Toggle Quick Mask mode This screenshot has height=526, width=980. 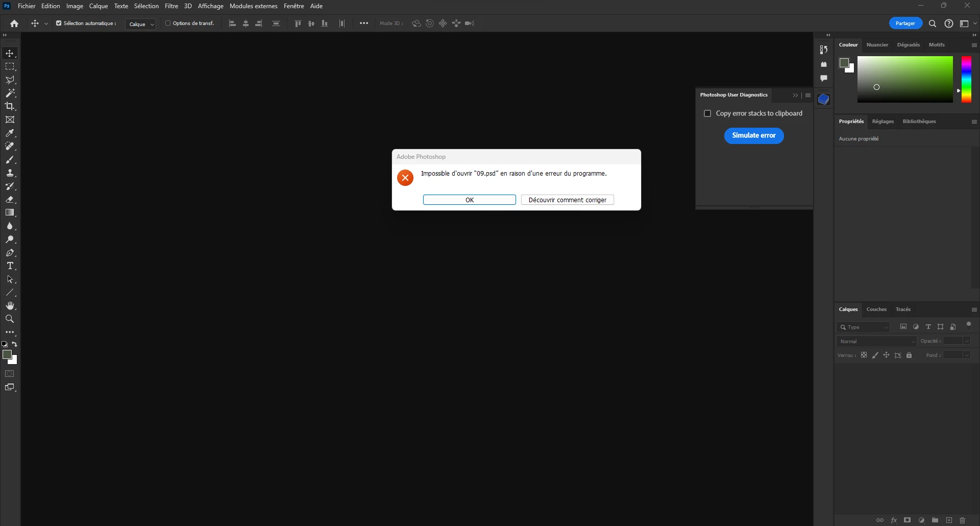(10, 374)
